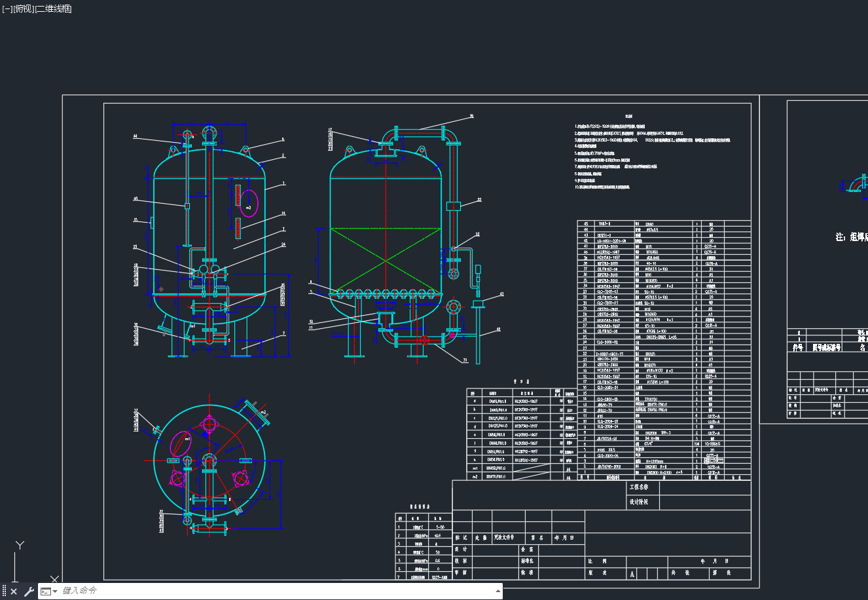Select the 工程名称 title block text
868x600 pixels.
click(x=639, y=487)
